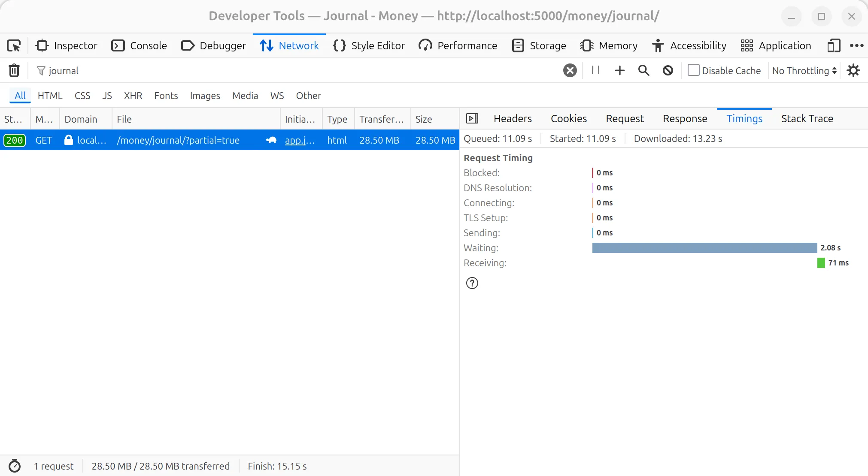Clear the journal filter text
Image resolution: width=868 pixels, height=476 pixels.
(x=569, y=70)
